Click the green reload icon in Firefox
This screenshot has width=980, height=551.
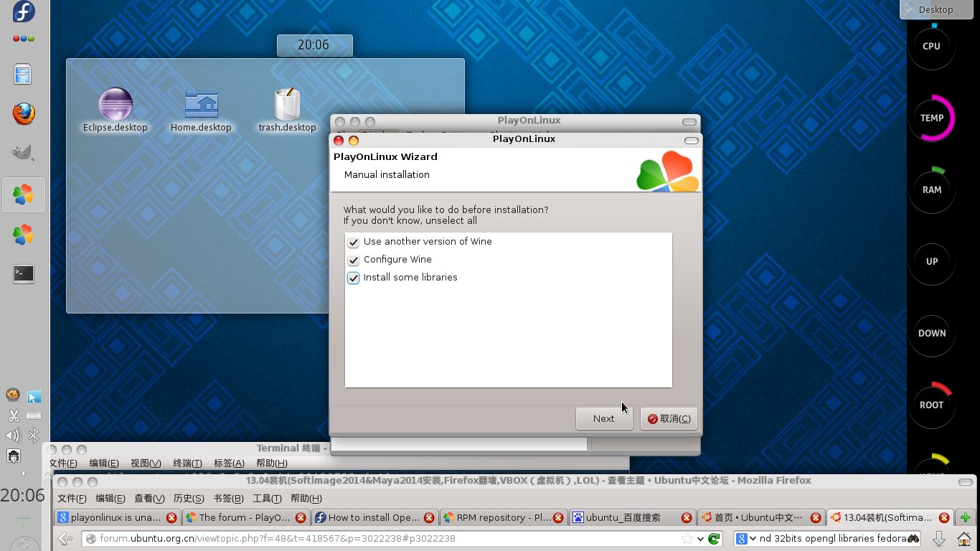pos(714,538)
